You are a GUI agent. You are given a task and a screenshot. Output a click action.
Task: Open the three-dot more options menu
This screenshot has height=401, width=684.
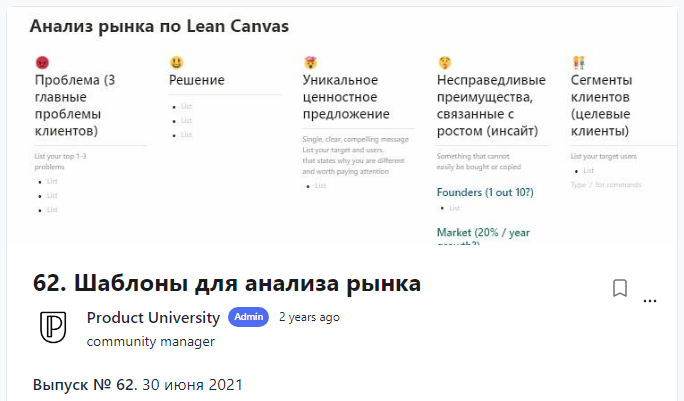click(650, 299)
